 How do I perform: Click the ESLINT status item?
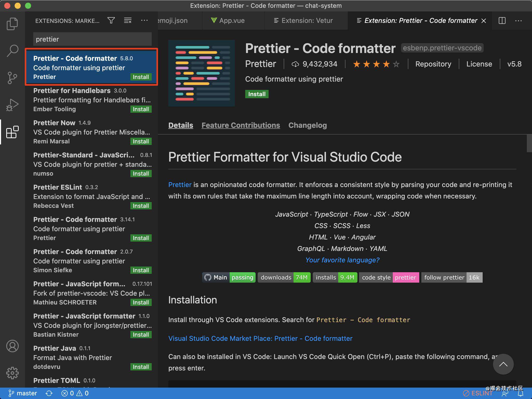point(477,393)
